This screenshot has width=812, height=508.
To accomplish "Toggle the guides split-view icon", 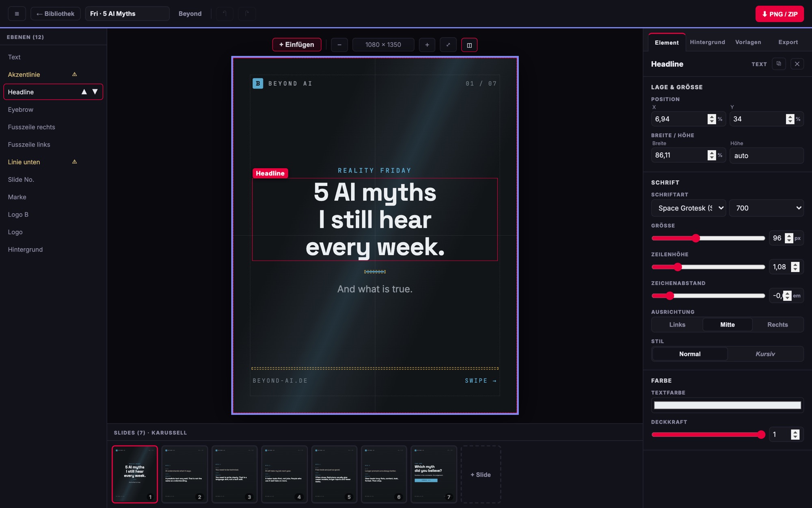I will pos(469,45).
